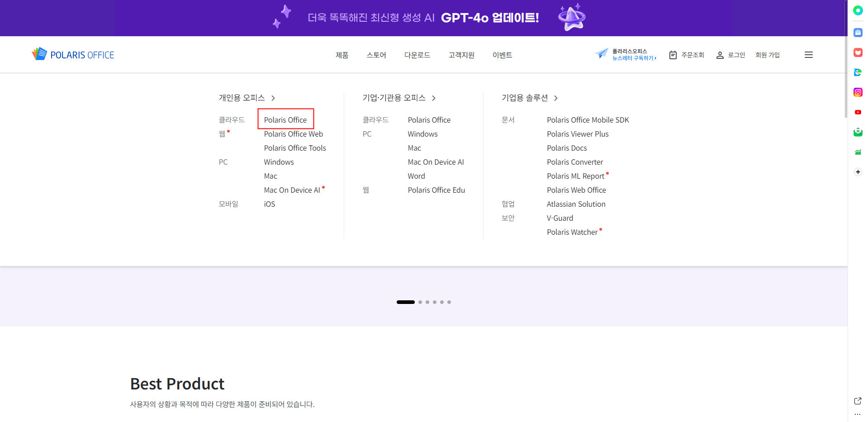The height and width of the screenshot is (422, 868).
Task: Click 뉴스레터 구독하기 link
Action: tap(634, 58)
